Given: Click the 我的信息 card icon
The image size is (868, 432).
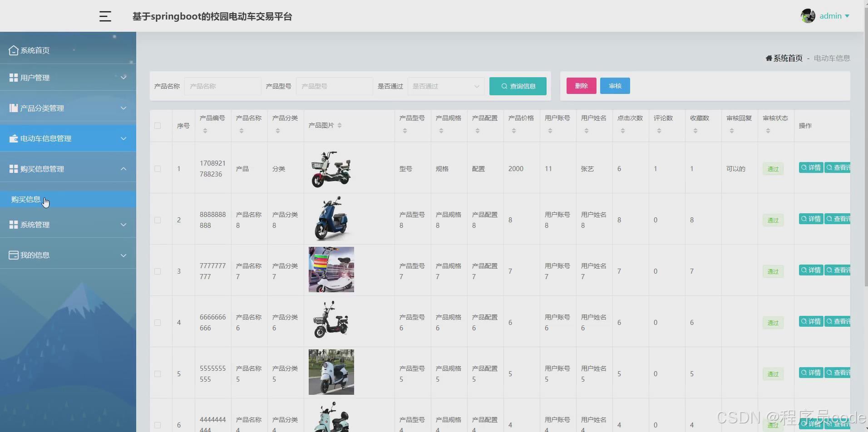Looking at the screenshot, I should pyautogui.click(x=14, y=255).
